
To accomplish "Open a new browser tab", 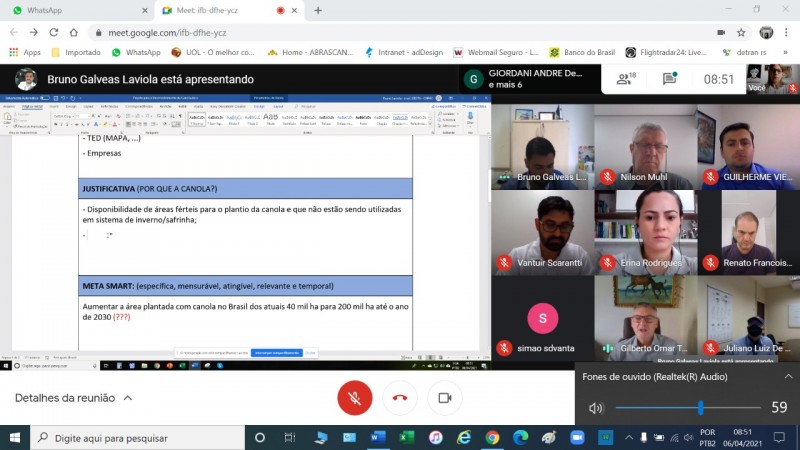I will pos(318,10).
